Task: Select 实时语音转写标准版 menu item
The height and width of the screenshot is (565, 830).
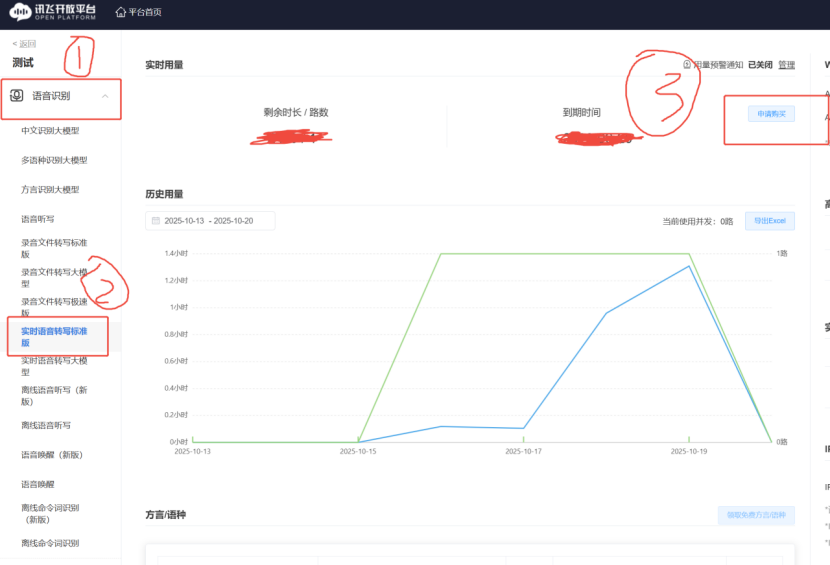Action: click(x=54, y=336)
